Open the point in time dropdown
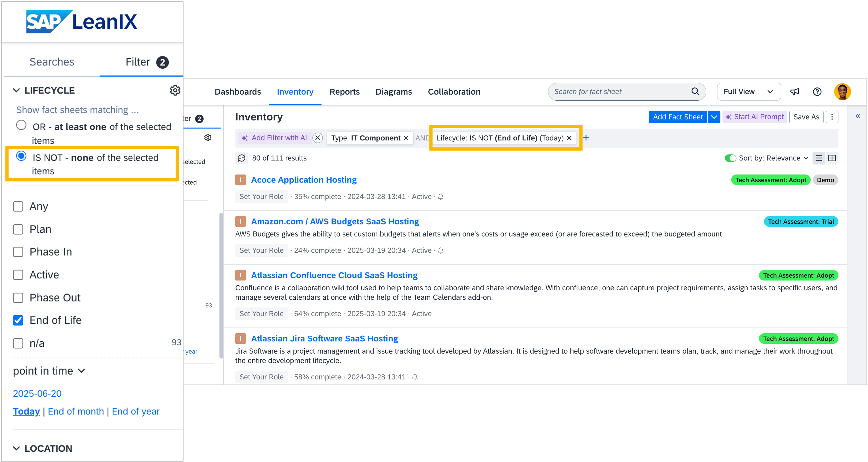The height and width of the screenshot is (462, 868). (x=49, y=371)
